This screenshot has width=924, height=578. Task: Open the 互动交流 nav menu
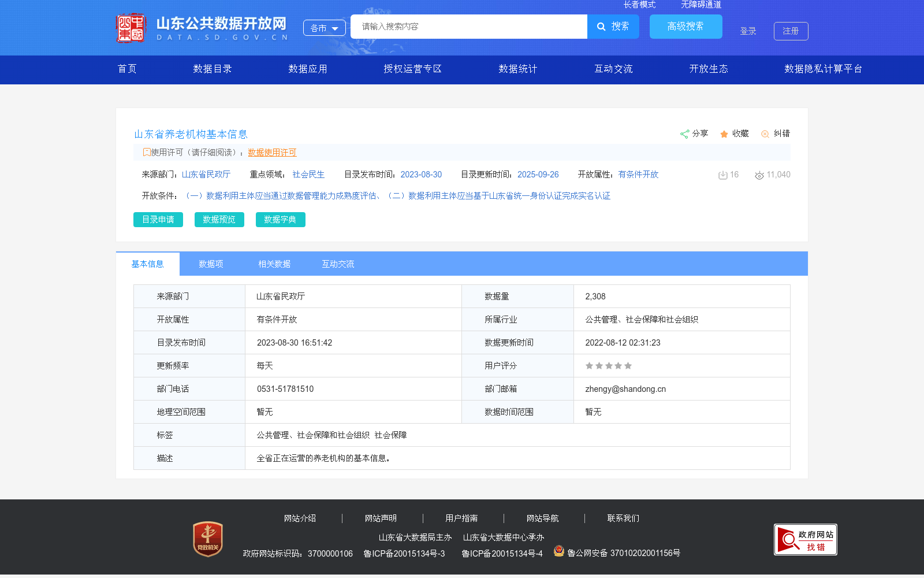(614, 69)
